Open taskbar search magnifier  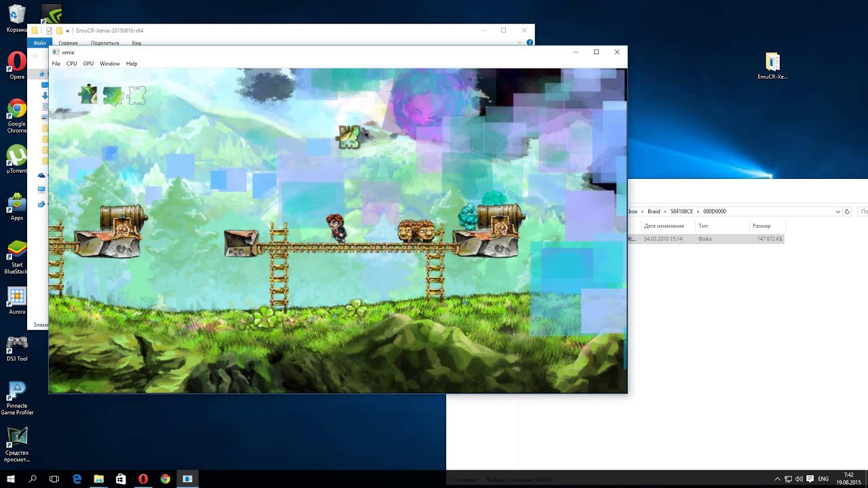pos(33,479)
